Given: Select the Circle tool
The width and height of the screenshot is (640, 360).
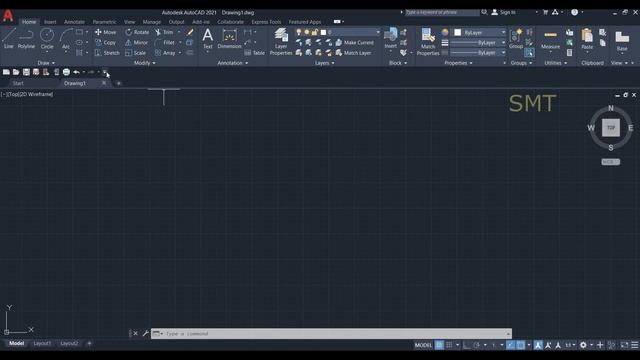Looking at the screenshot, I should pos(47,39).
